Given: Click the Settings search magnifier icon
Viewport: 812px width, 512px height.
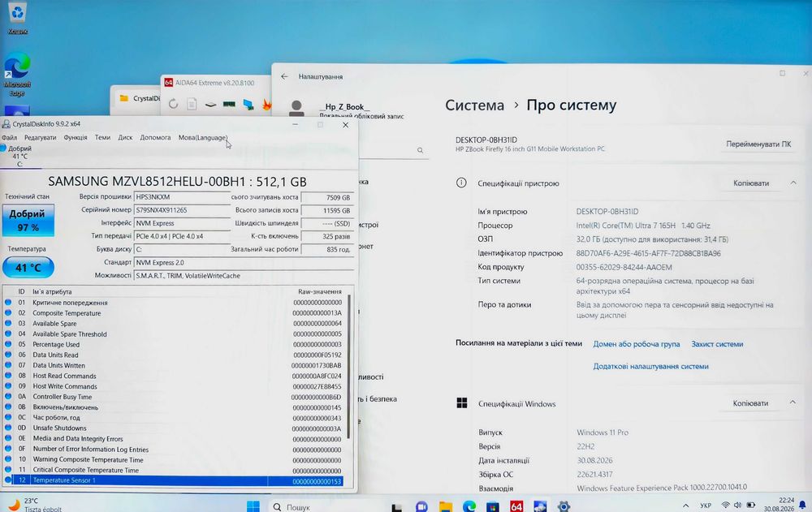Looking at the screenshot, I should [x=420, y=150].
